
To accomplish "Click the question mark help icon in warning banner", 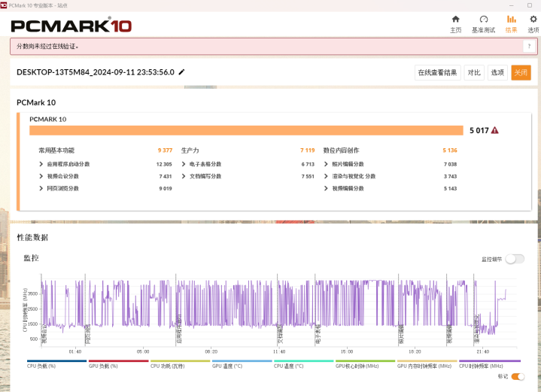I will (x=529, y=46).
